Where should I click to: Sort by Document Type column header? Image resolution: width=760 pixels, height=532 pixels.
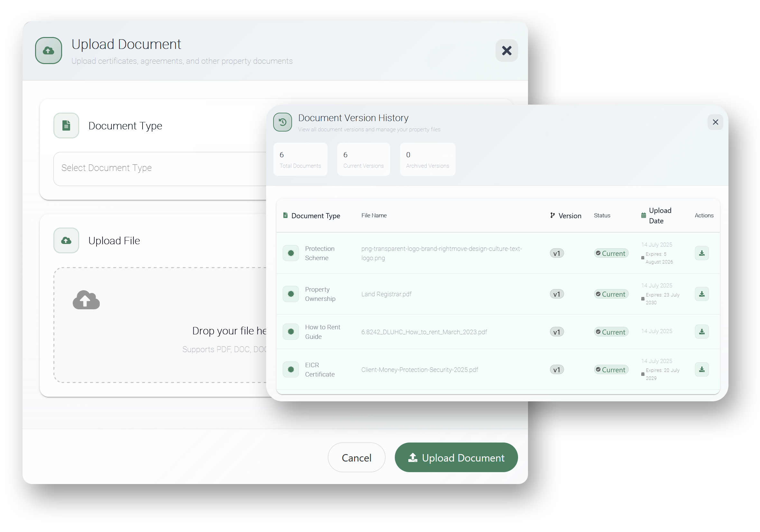315,216
